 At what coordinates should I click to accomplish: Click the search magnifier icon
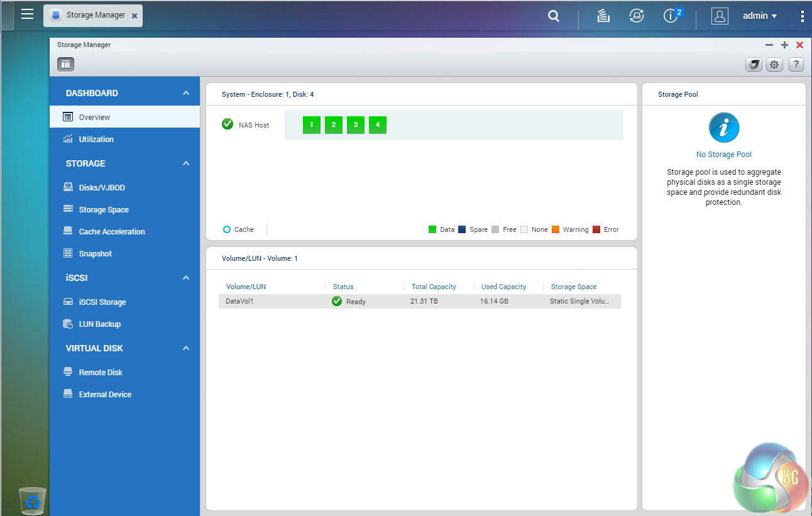click(554, 16)
